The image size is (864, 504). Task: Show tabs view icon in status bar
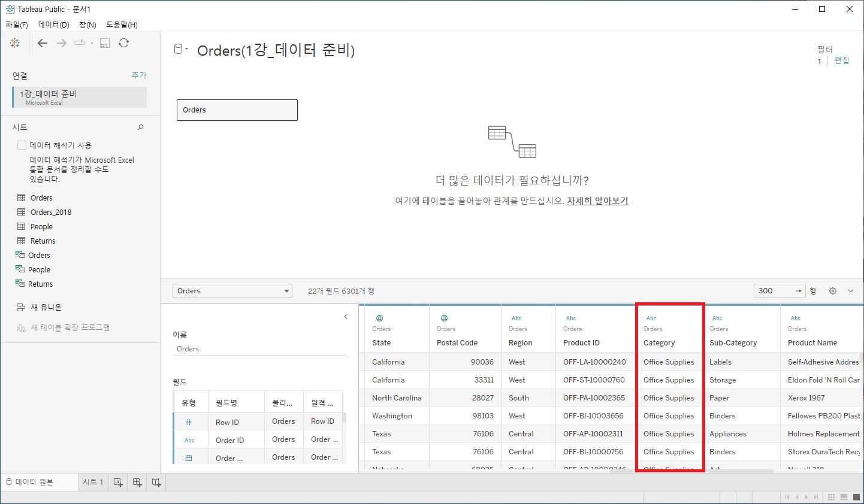[x=856, y=497]
